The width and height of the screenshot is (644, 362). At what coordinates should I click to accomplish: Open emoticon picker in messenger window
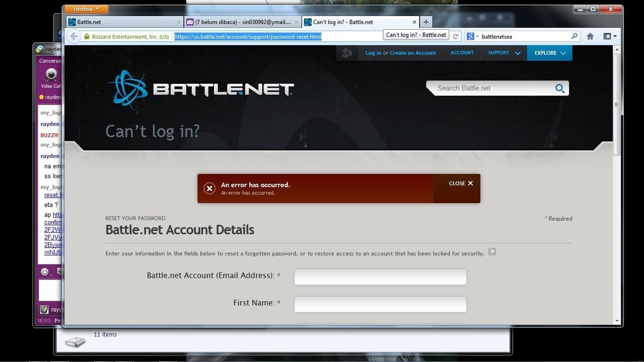(44, 272)
